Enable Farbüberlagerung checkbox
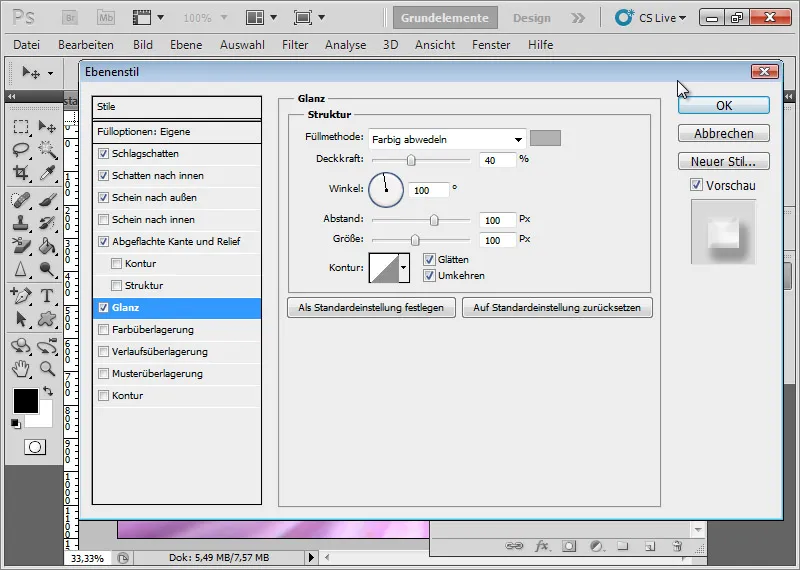Viewport: 800px width, 570px height. [104, 330]
